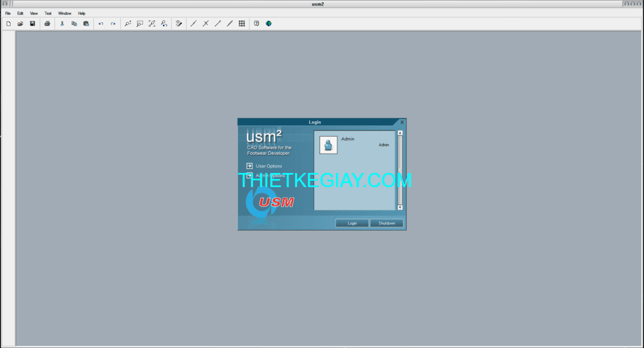Image resolution: width=644 pixels, height=348 pixels.
Task: Open the Help menu
Action: click(82, 13)
